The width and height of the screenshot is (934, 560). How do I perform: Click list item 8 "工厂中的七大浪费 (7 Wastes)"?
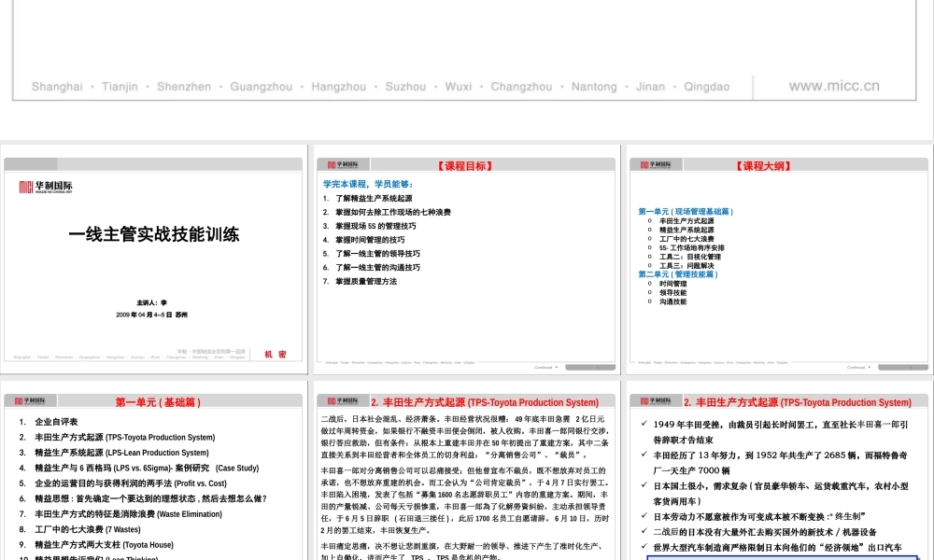pyautogui.click(x=88, y=529)
